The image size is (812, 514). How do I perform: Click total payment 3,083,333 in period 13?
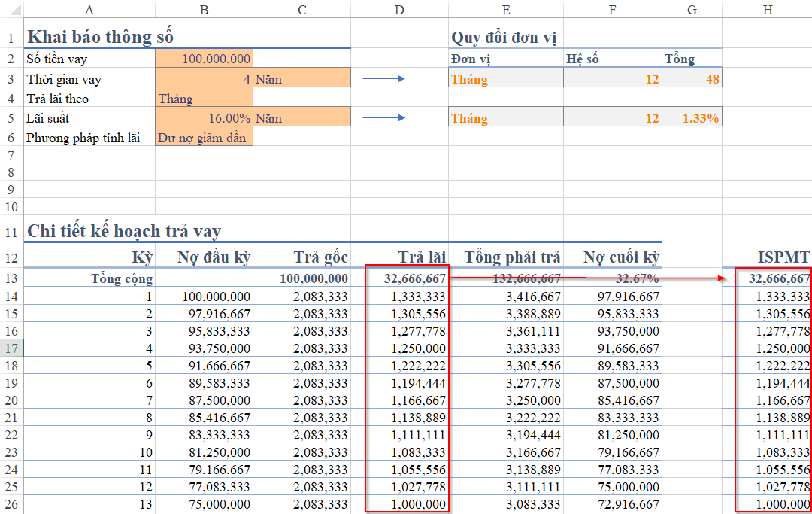[506, 504]
